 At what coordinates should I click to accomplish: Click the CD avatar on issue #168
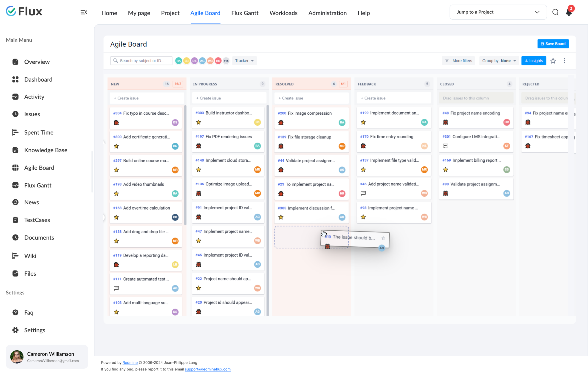click(x=175, y=217)
